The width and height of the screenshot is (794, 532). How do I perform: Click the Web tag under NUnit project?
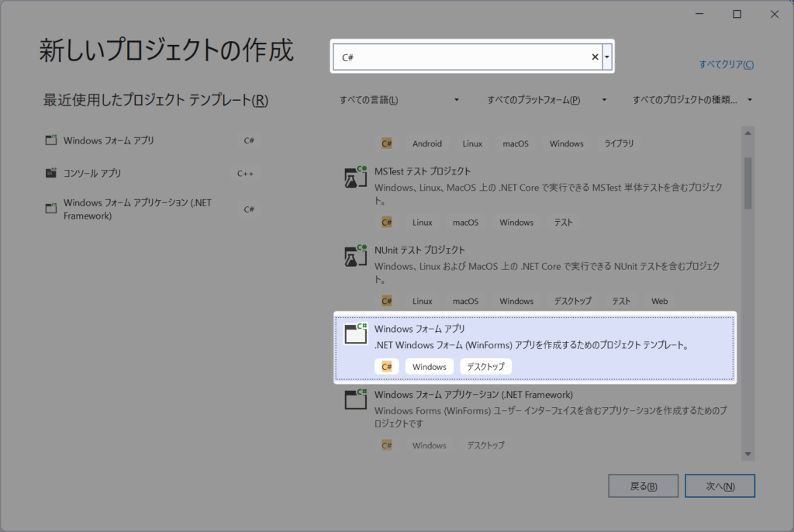(x=659, y=301)
